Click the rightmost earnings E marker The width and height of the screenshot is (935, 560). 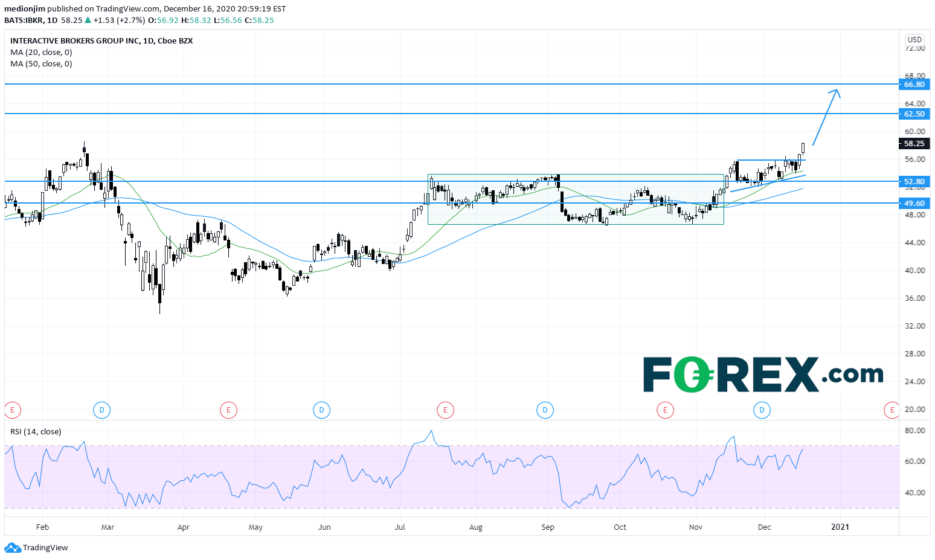point(892,411)
